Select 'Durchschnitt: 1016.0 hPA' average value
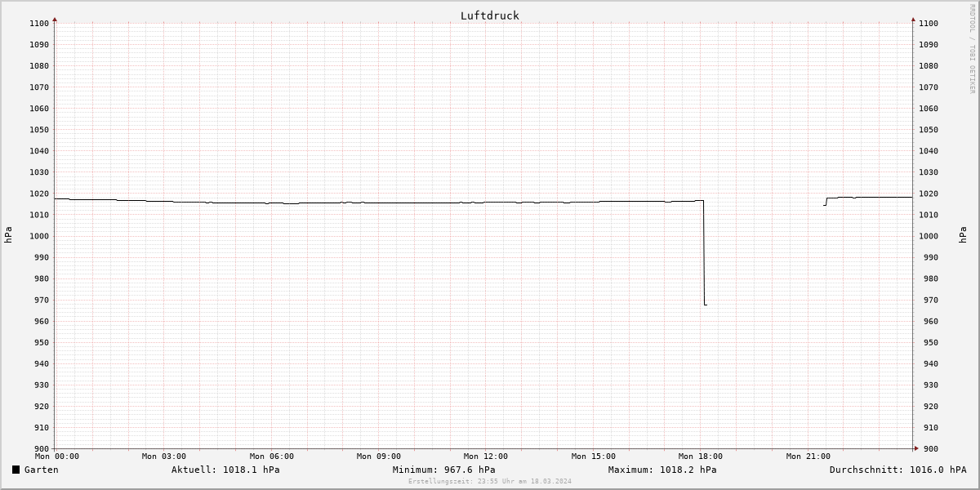Screen dimensions: 980x490 pos(898,470)
